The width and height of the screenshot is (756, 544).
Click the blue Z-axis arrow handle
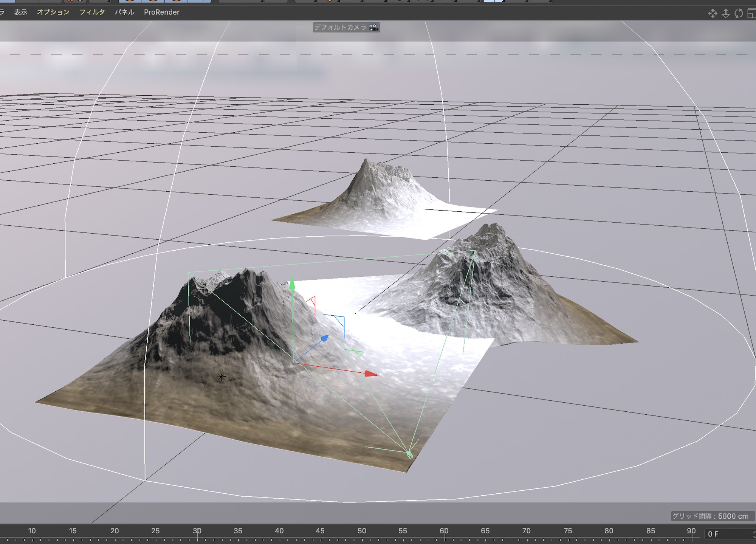coord(324,338)
